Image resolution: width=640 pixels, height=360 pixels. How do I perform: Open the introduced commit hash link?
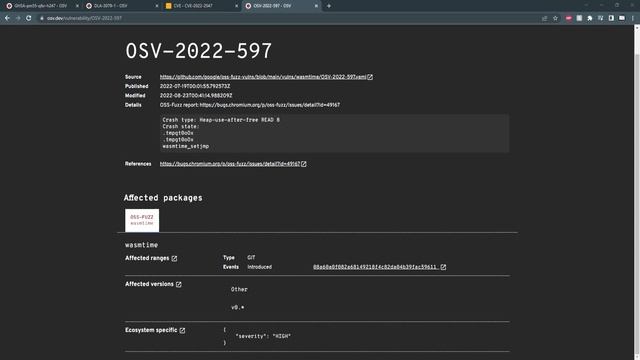click(376, 267)
